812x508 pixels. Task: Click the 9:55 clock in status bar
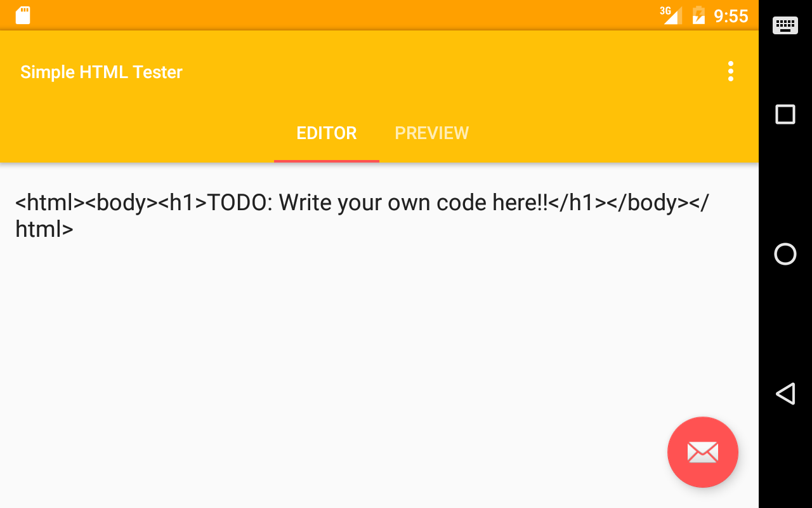click(x=731, y=16)
